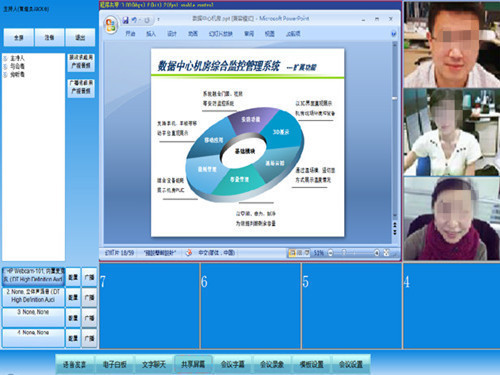Open the 幻灯片放映 ribbon tab
This screenshot has width=500, height=375.
click(220, 34)
